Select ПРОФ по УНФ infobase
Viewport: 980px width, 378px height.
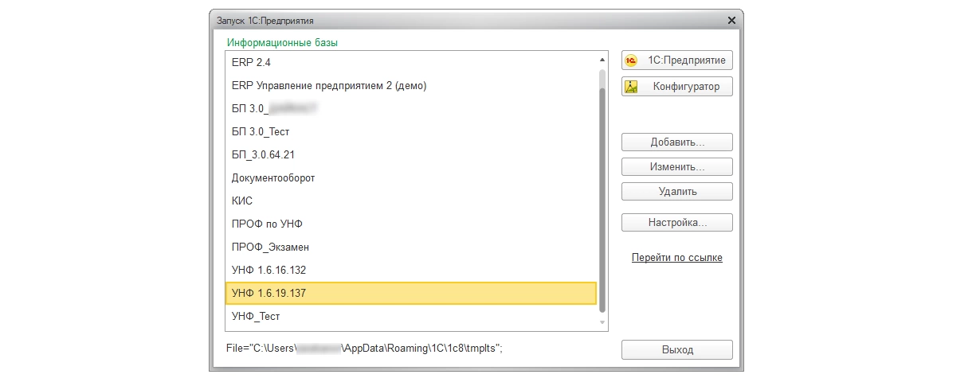point(411,224)
